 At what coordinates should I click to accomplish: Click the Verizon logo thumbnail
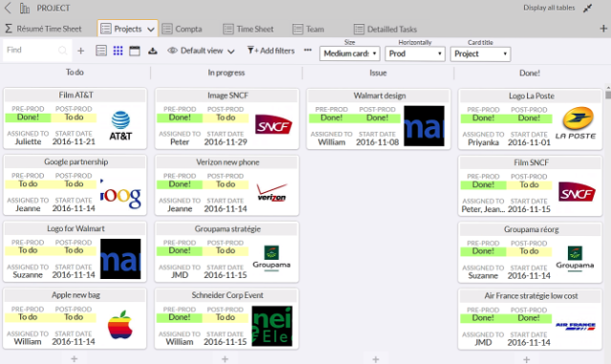272,193
